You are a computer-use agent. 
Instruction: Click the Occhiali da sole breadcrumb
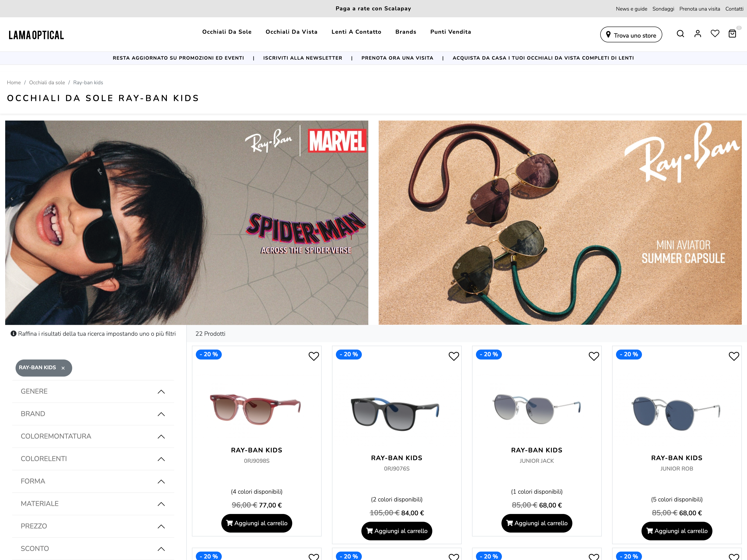pos(47,82)
